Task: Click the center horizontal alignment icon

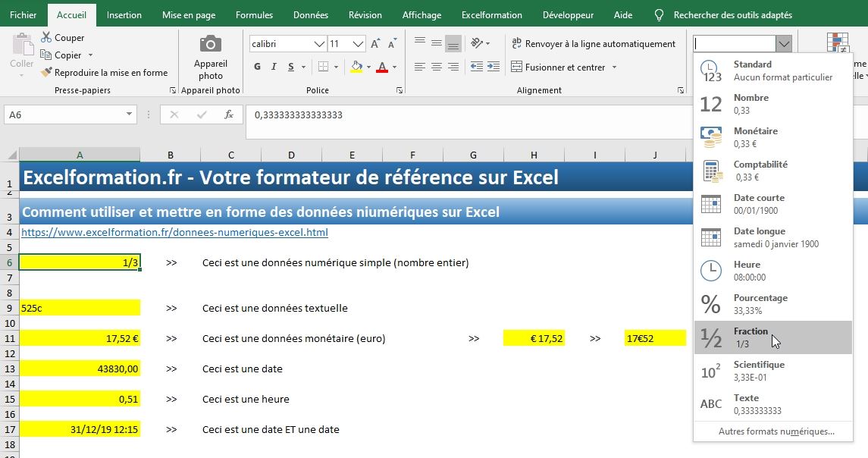Action: [437, 67]
